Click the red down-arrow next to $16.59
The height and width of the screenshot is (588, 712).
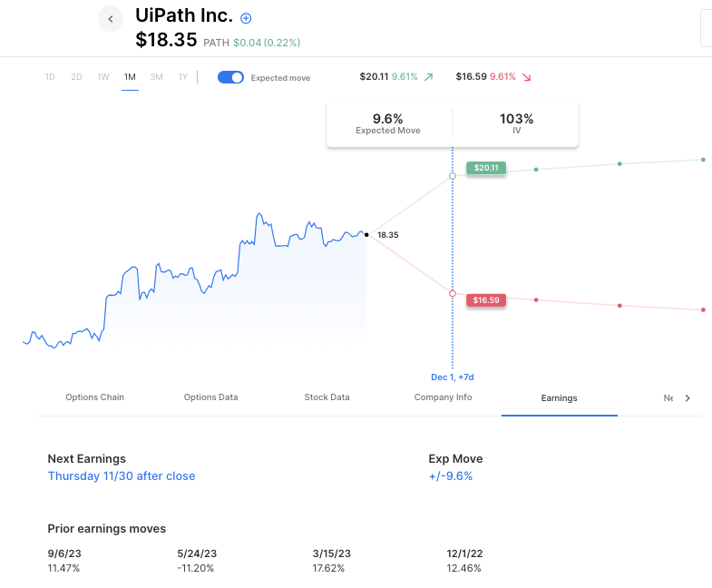[x=526, y=77]
